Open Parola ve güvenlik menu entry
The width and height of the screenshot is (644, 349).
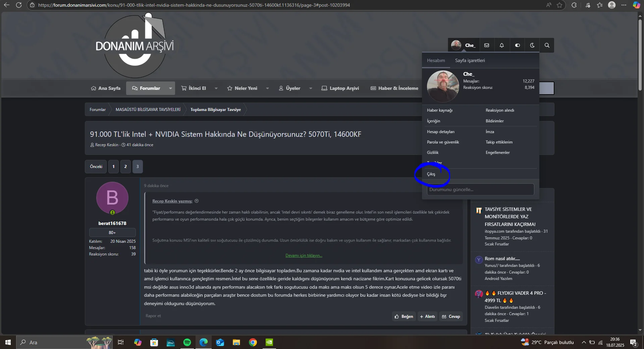[443, 142]
